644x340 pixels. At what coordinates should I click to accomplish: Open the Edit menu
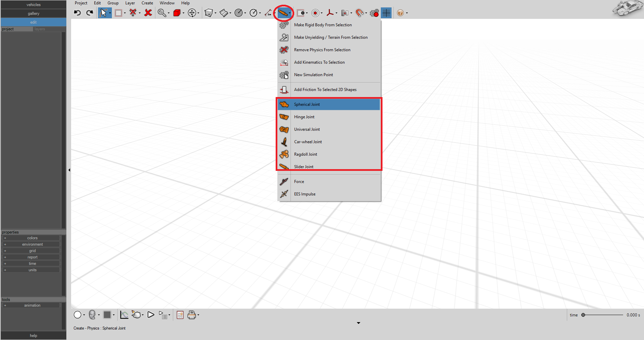(x=97, y=3)
